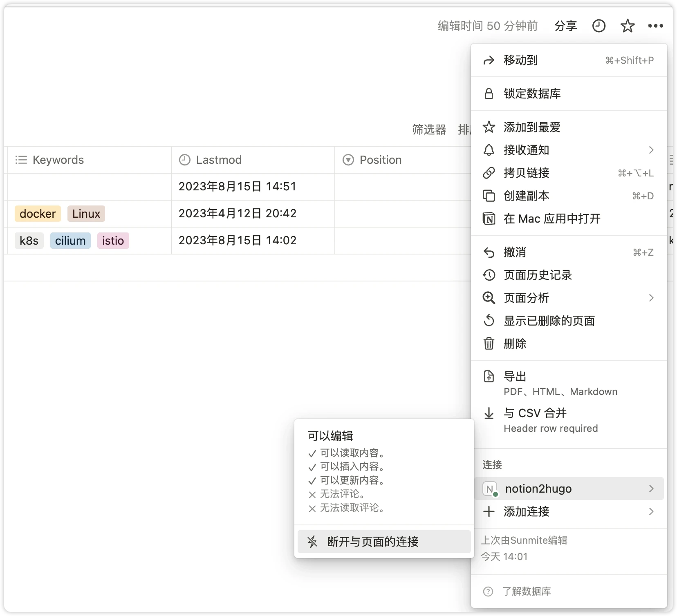
Task: Click the docker keyword tag
Action: coord(38,214)
